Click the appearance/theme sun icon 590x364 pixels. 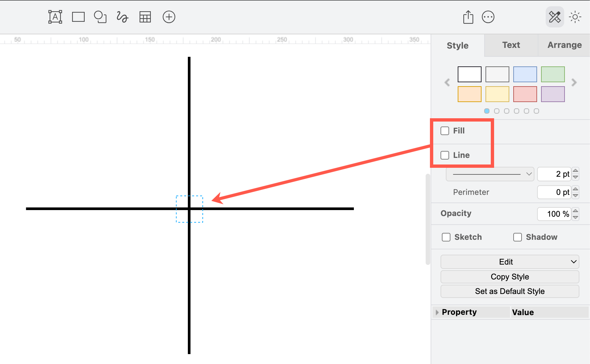click(x=575, y=17)
